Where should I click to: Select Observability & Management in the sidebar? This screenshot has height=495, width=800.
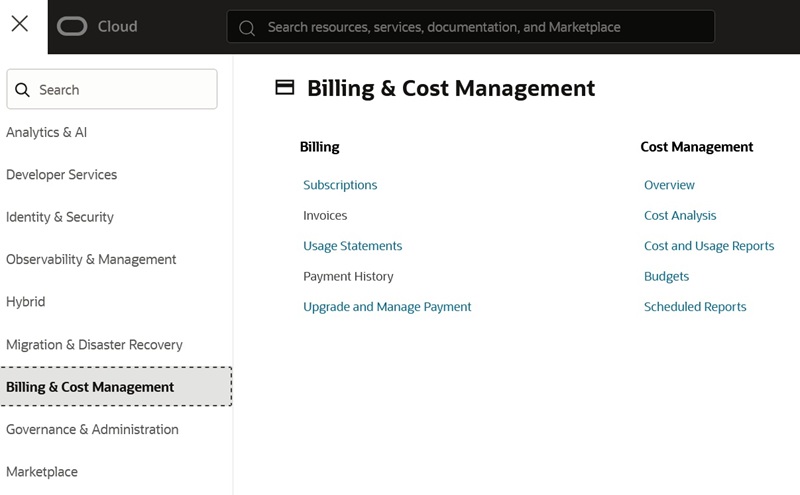coord(91,260)
